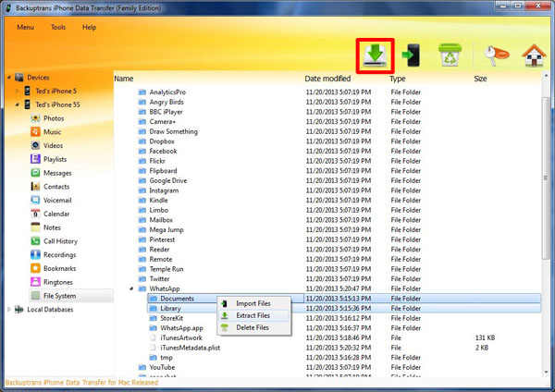The width and height of the screenshot is (555, 392).
Task: Select the iTunesArtwork file
Action: coord(181,337)
